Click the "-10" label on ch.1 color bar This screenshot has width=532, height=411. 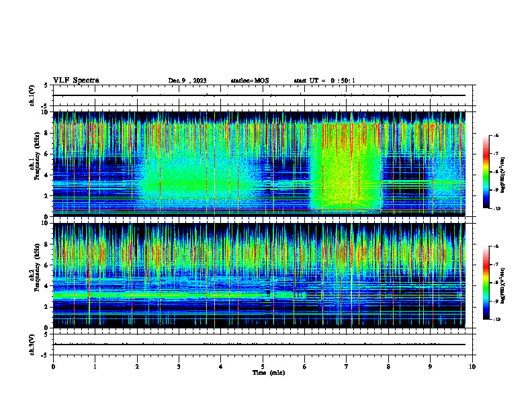click(497, 209)
